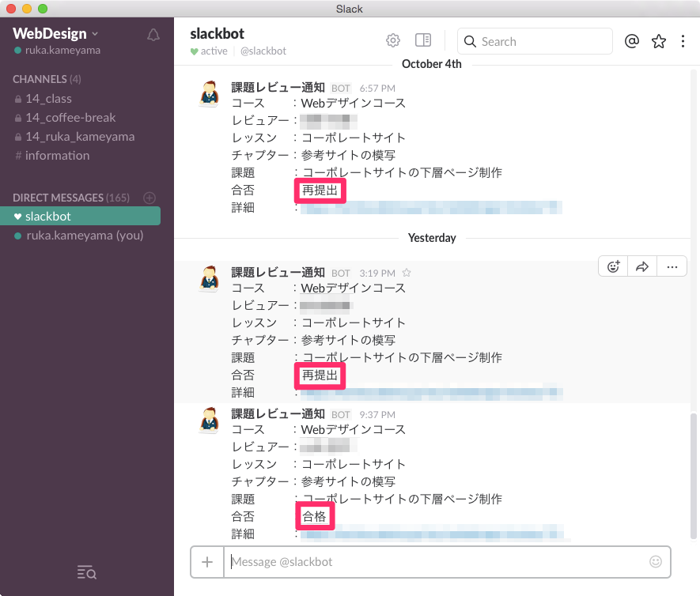The height and width of the screenshot is (596, 700).
Task: Click sender name on 9:37 PM message
Action: pyautogui.click(x=278, y=414)
